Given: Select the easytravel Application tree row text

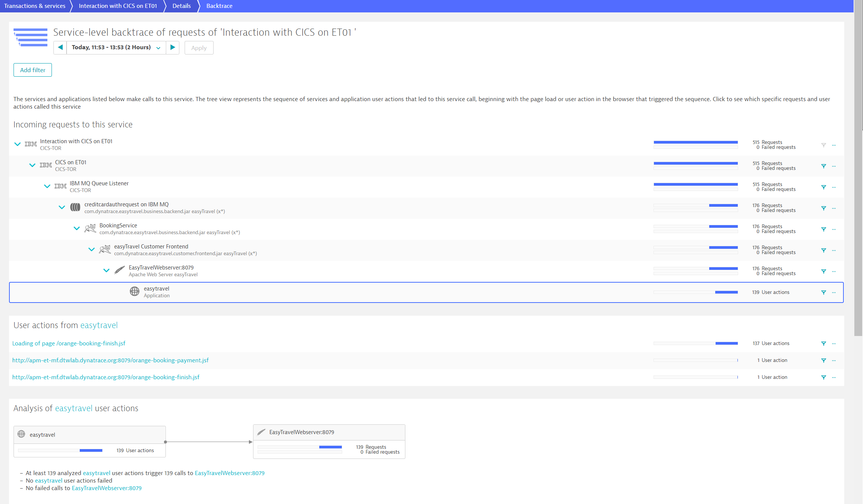Looking at the screenshot, I should coord(156,292).
